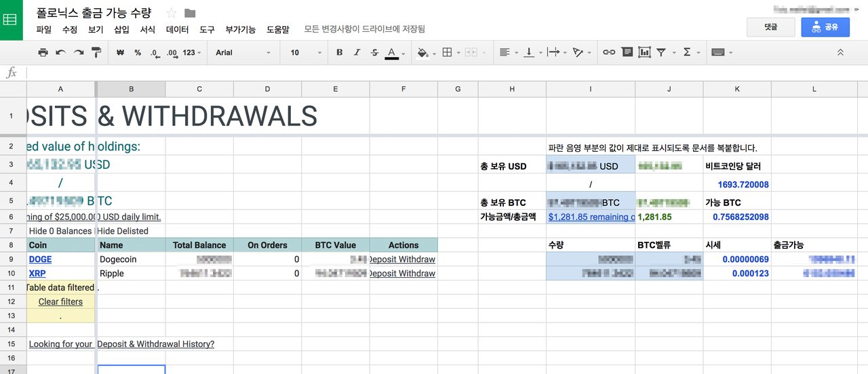Viewport: 868px width, 374px height.
Task: Open the 도구 menu
Action: [x=207, y=29]
